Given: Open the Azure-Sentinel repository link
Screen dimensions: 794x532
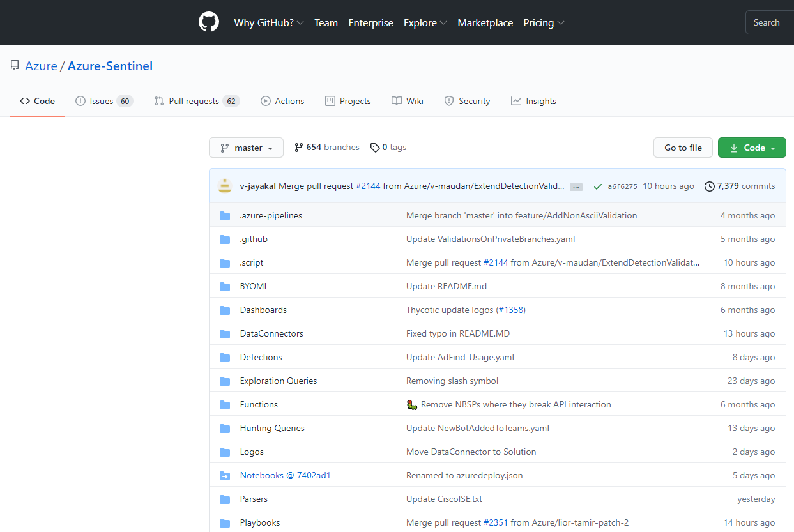Looking at the screenshot, I should (110, 66).
